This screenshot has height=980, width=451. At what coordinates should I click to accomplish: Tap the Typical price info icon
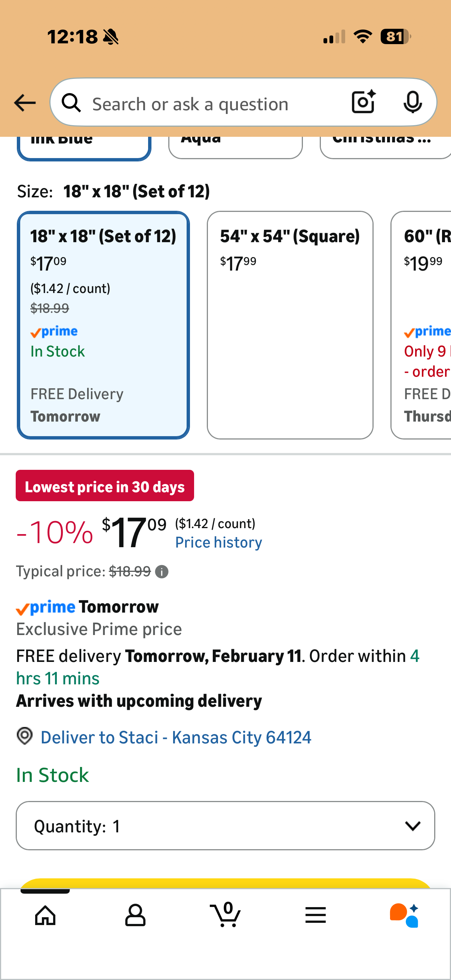[x=162, y=571]
